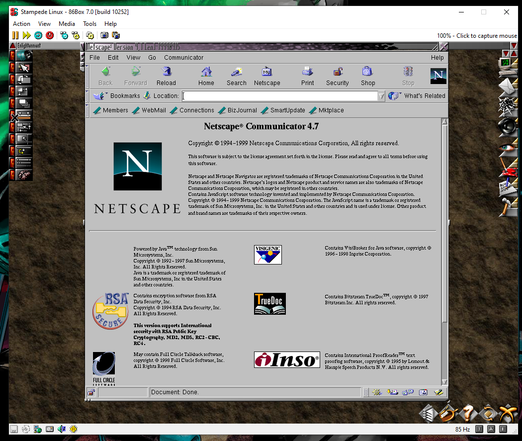Screen dimensions: 522x441
Task: Open the SmartUpdate toolbar link
Action: click(283, 110)
